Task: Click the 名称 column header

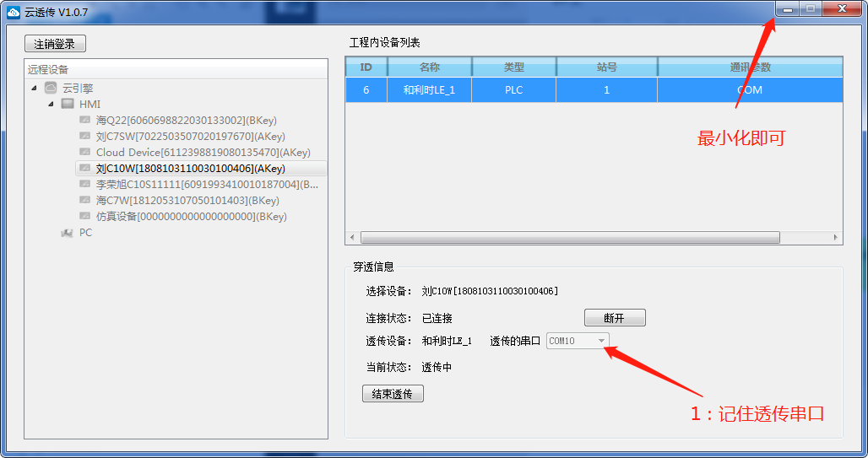Action: (430, 67)
